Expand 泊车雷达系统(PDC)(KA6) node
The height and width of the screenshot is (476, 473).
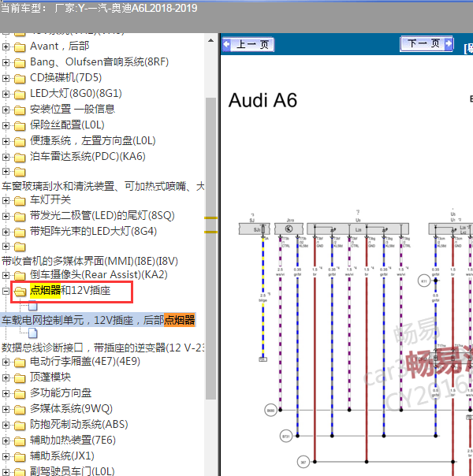[x=6, y=157]
